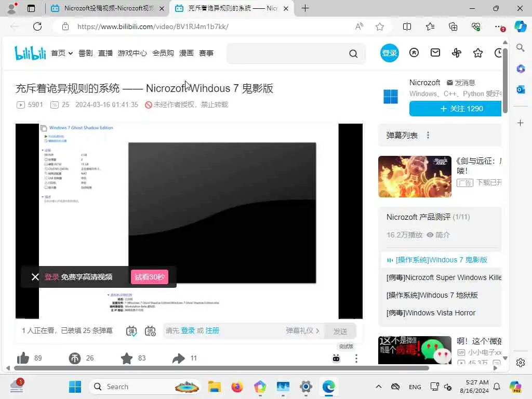Expand the 弹幕列表 panel
Screen dimensions: 532x399
point(440,136)
